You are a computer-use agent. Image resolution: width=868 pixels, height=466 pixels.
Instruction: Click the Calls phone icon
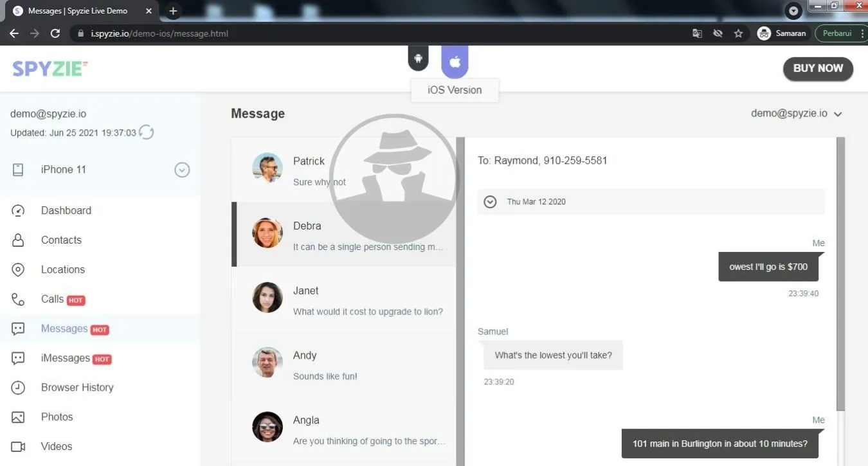18,300
